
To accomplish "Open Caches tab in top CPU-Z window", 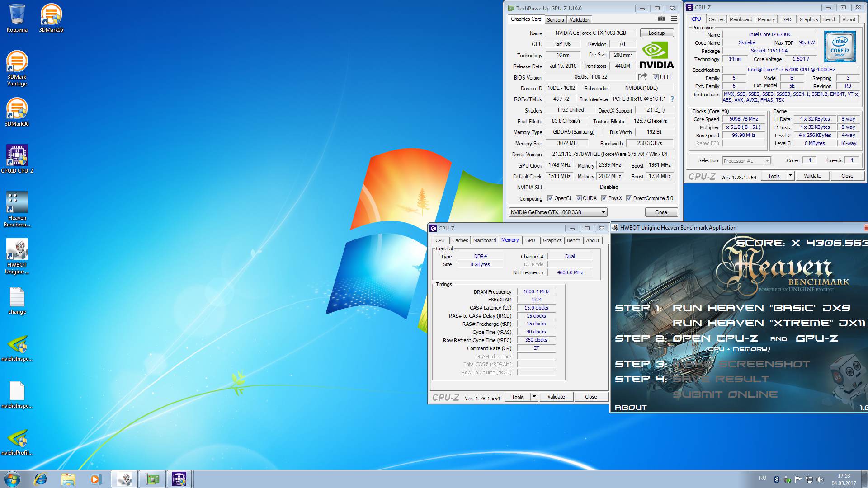I will point(716,19).
